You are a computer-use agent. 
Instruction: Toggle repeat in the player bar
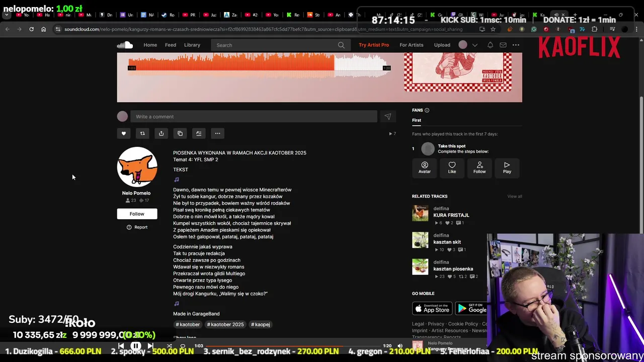tap(183, 346)
